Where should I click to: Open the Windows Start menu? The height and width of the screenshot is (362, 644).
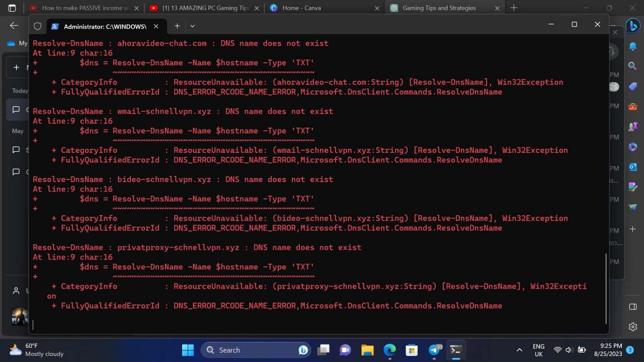click(x=187, y=350)
